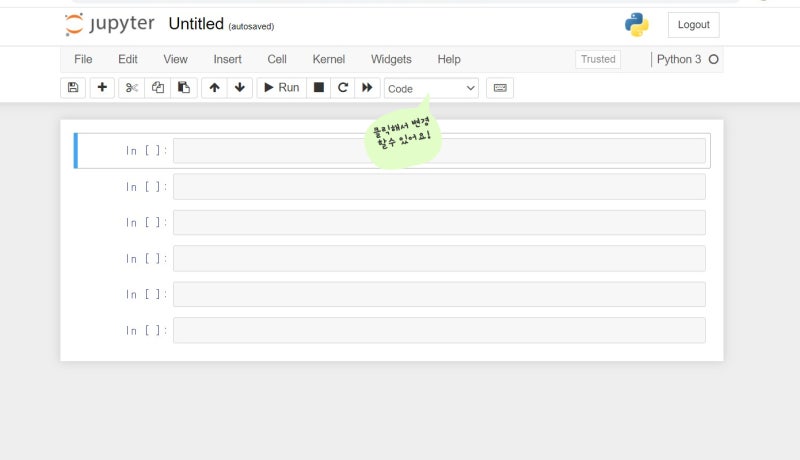This screenshot has width=800, height=460.
Task: Open the Kernel menu
Action: click(329, 59)
